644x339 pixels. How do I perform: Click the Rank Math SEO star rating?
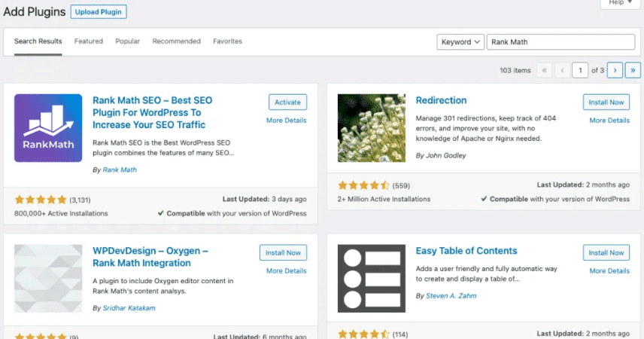click(x=41, y=200)
